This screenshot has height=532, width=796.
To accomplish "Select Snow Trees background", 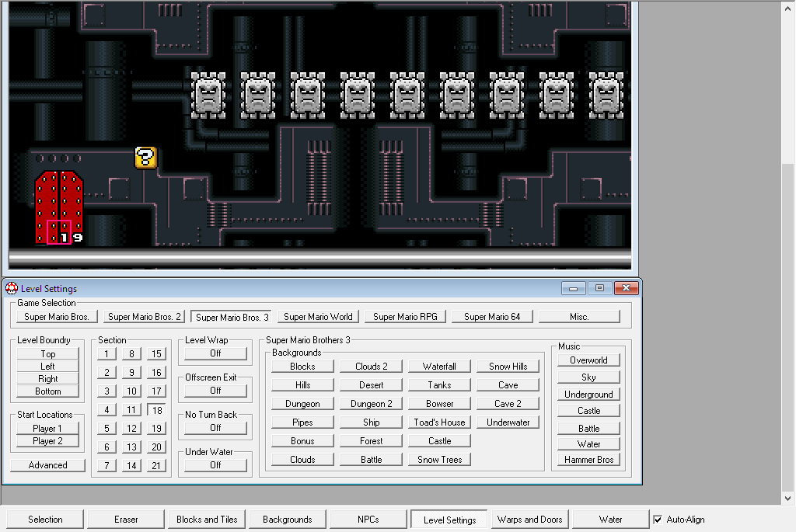I will [x=440, y=460].
